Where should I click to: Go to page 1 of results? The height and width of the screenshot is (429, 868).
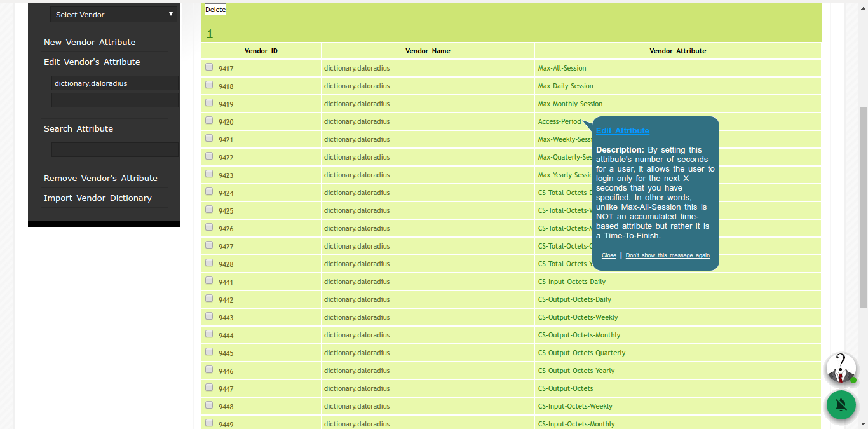[x=210, y=34]
